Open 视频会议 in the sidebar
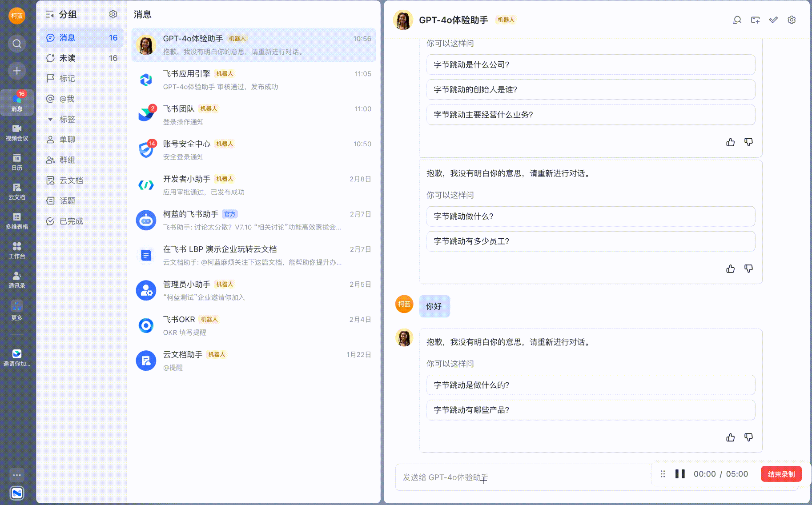The width and height of the screenshot is (812, 505). click(x=17, y=132)
